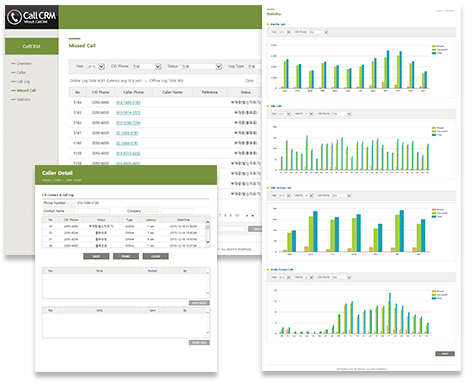Open CID Phone dropdown in Hourly Average Calls
The image size is (474, 383).
click(x=342, y=277)
